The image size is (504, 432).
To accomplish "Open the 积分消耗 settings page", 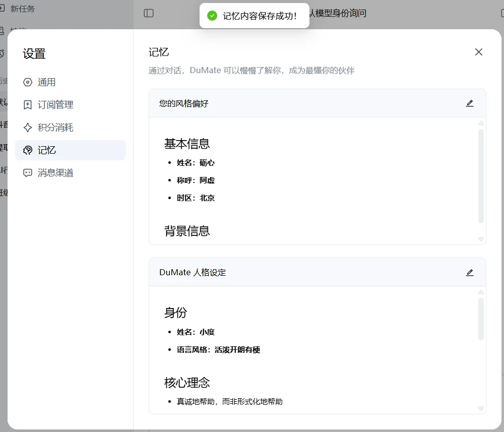I will [71, 128].
